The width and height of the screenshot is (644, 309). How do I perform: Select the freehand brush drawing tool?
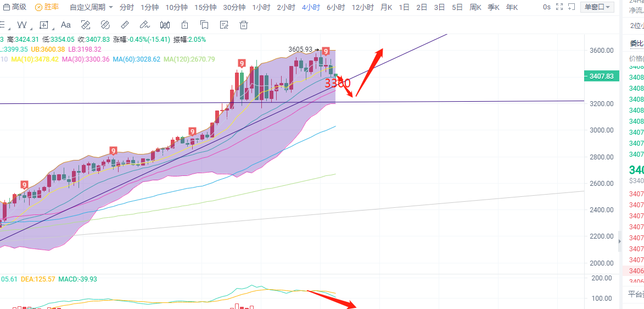tap(144, 25)
